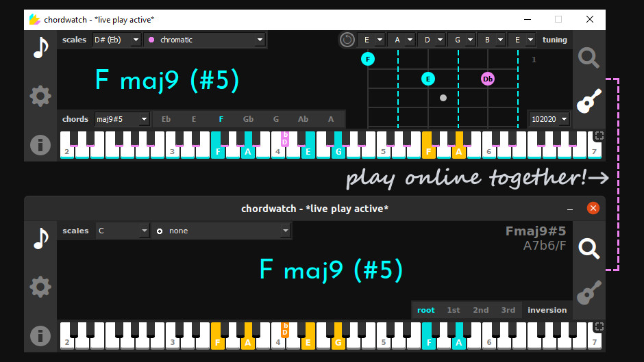The image size is (644, 362).
Task: Open the D# (Eb) scale root dropdown
Action: tap(116, 40)
